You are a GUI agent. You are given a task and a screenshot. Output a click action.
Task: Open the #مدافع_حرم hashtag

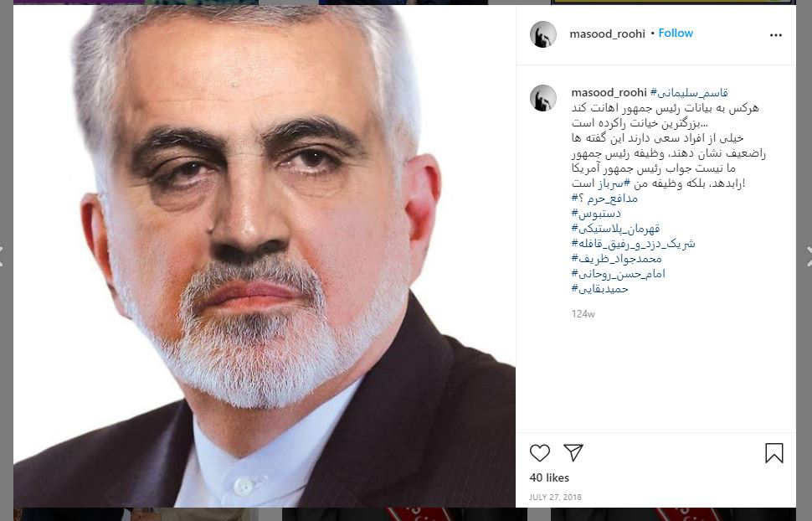[604, 198]
